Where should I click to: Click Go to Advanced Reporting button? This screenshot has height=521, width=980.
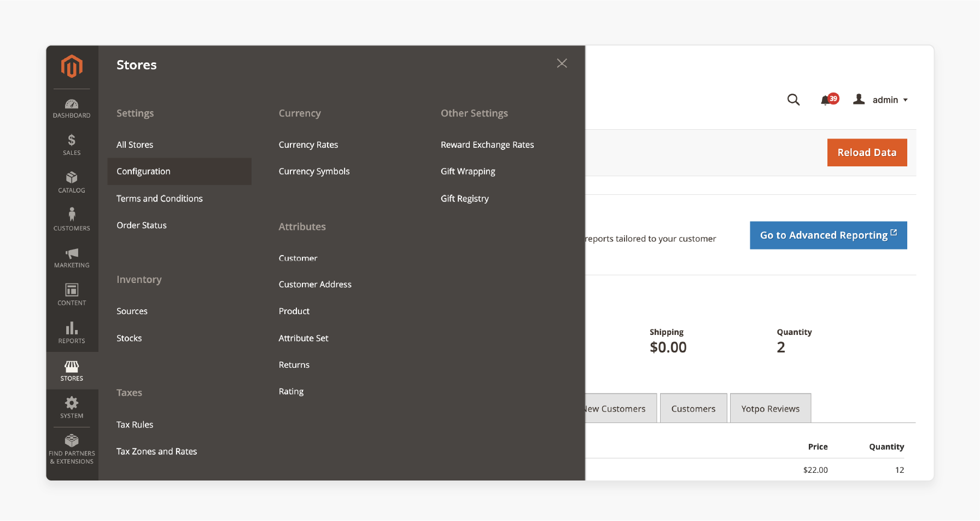tap(828, 235)
